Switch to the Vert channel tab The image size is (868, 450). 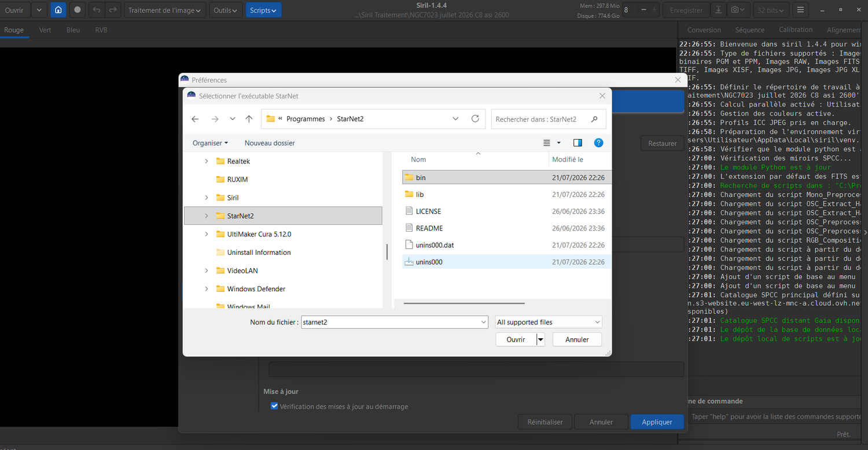(x=45, y=30)
